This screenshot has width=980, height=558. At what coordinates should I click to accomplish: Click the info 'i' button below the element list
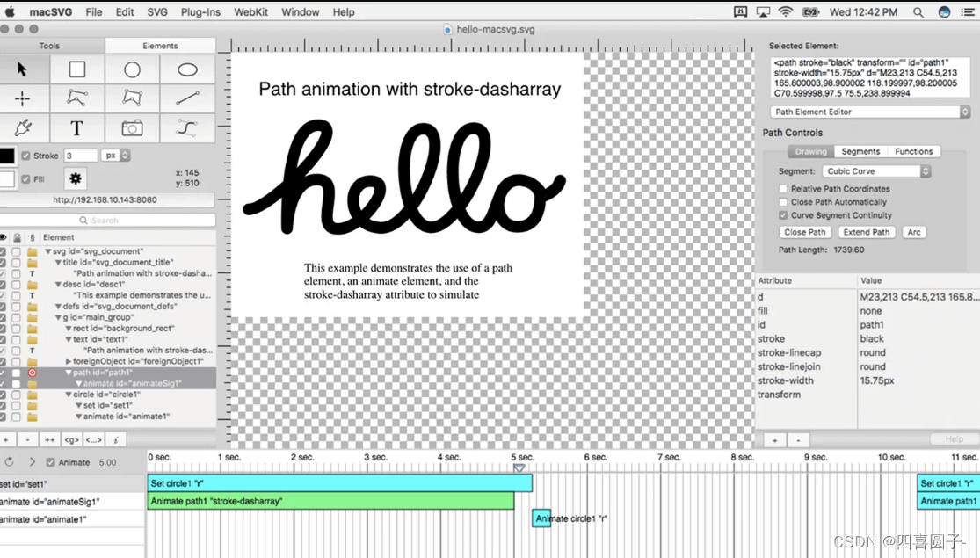pos(116,440)
